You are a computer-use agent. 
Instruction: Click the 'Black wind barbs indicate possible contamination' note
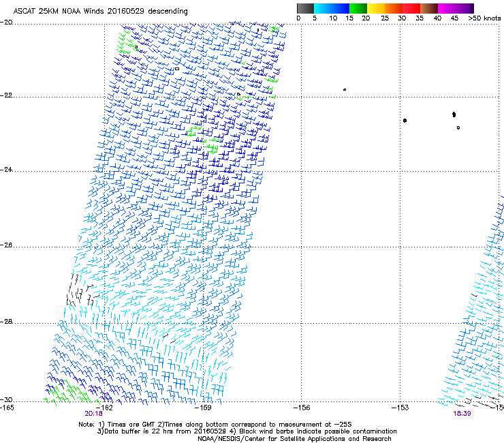pyautogui.click(x=318, y=431)
